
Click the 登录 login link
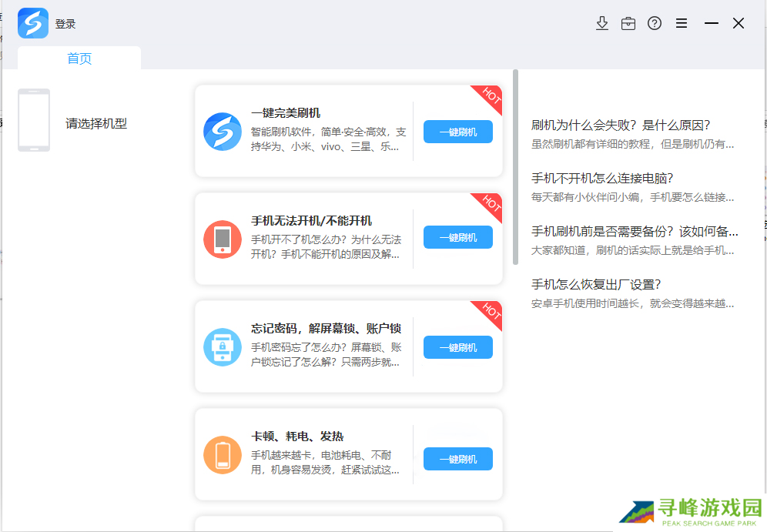coord(66,23)
